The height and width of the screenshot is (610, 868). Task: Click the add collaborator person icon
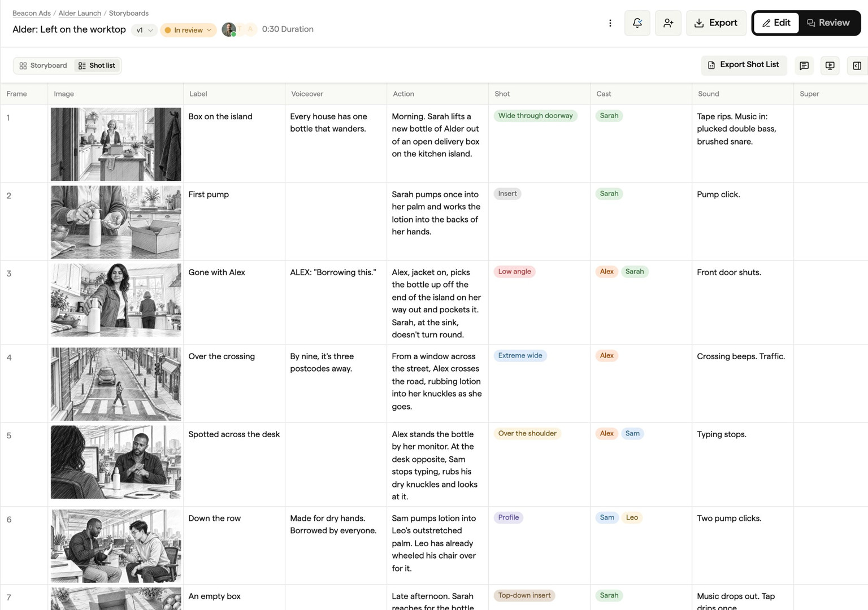coord(668,23)
